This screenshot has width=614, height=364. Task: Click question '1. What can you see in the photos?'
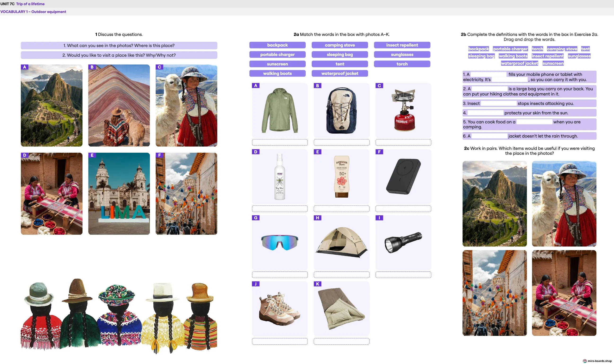click(119, 46)
